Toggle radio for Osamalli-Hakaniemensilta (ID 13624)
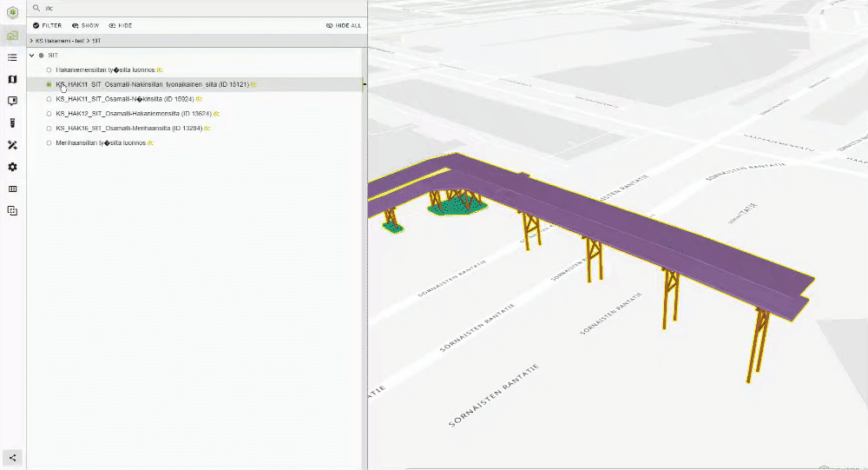 click(x=49, y=114)
